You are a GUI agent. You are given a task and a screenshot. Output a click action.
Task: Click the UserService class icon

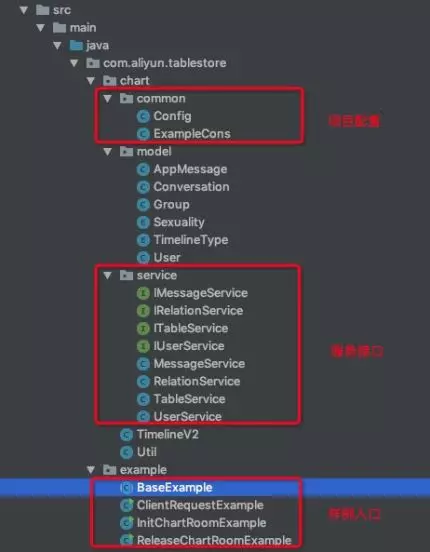click(x=143, y=417)
